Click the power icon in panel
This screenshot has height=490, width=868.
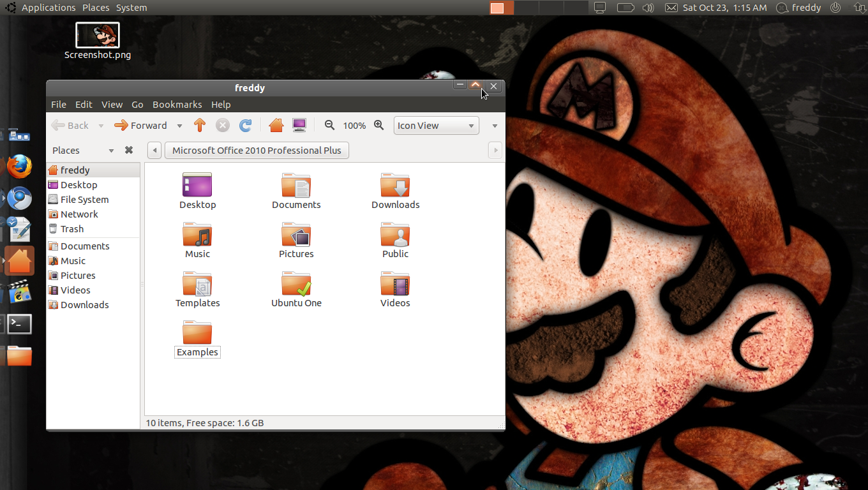click(x=835, y=8)
